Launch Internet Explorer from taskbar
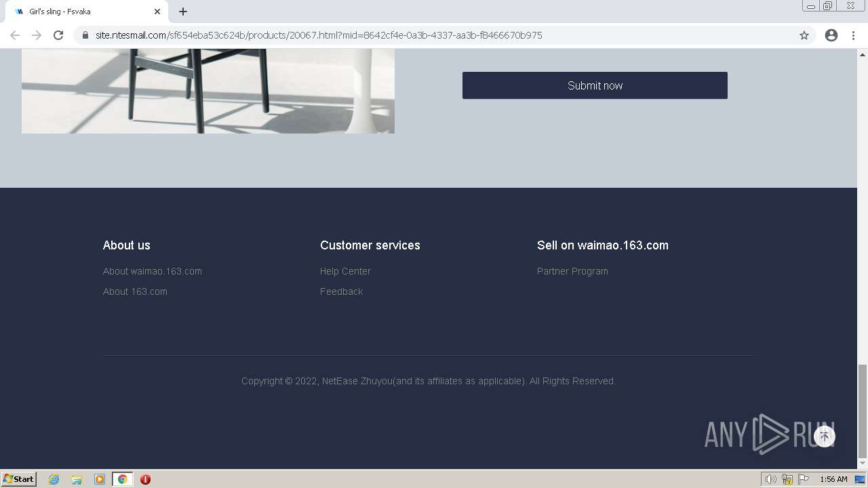868x488 pixels. click(x=54, y=479)
